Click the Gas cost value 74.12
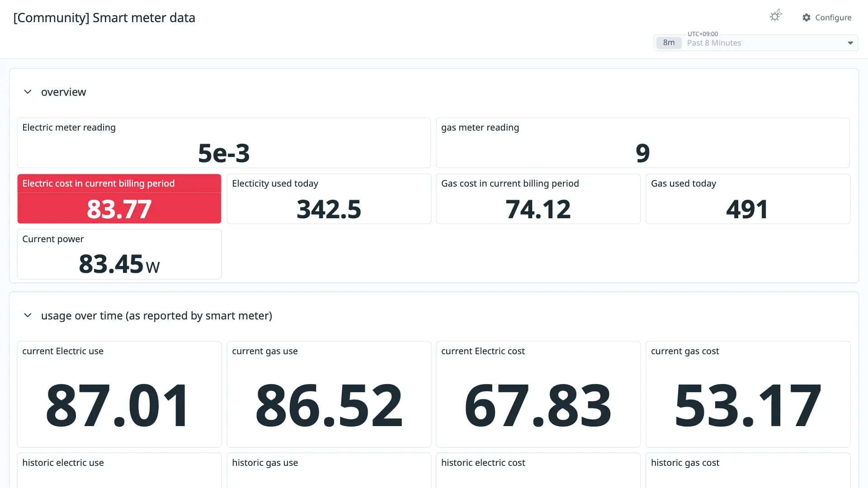868x488 pixels. point(538,209)
